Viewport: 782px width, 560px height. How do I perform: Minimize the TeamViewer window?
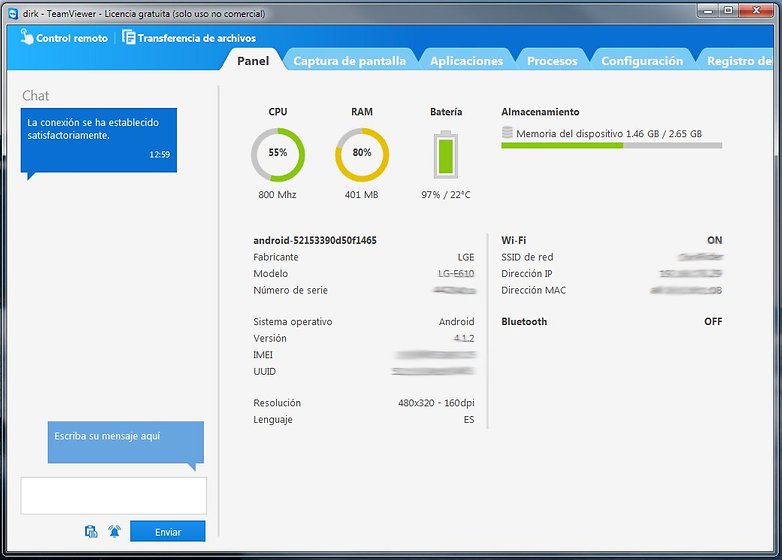tap(708, 10)
